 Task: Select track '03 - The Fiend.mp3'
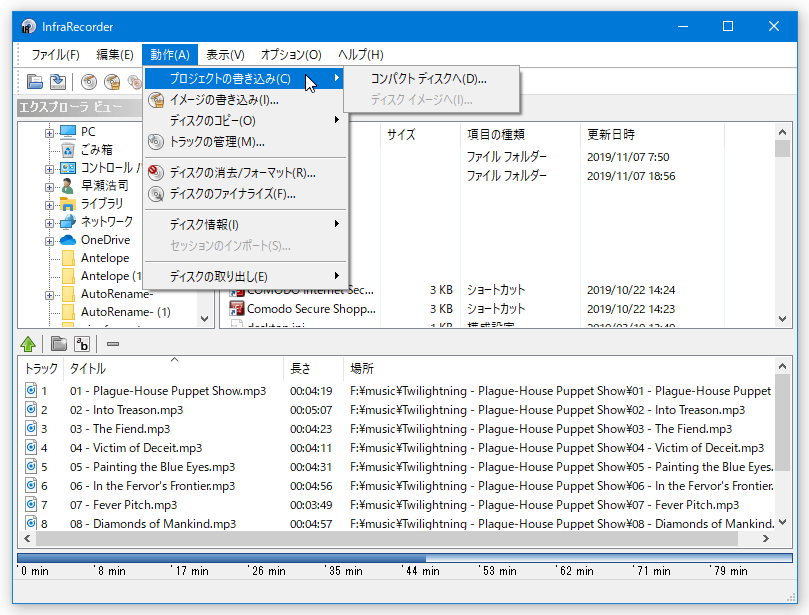(x=120, y=429)
